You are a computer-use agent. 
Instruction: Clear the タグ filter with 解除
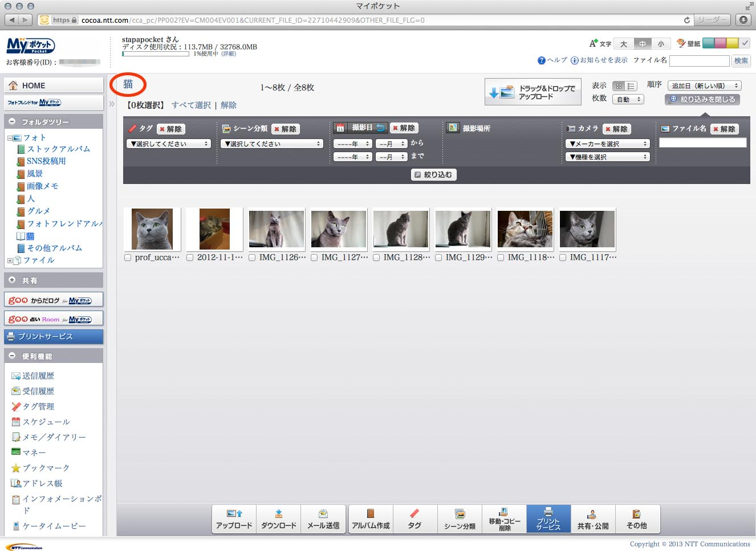pyautogui.click(x=170, y=129)
